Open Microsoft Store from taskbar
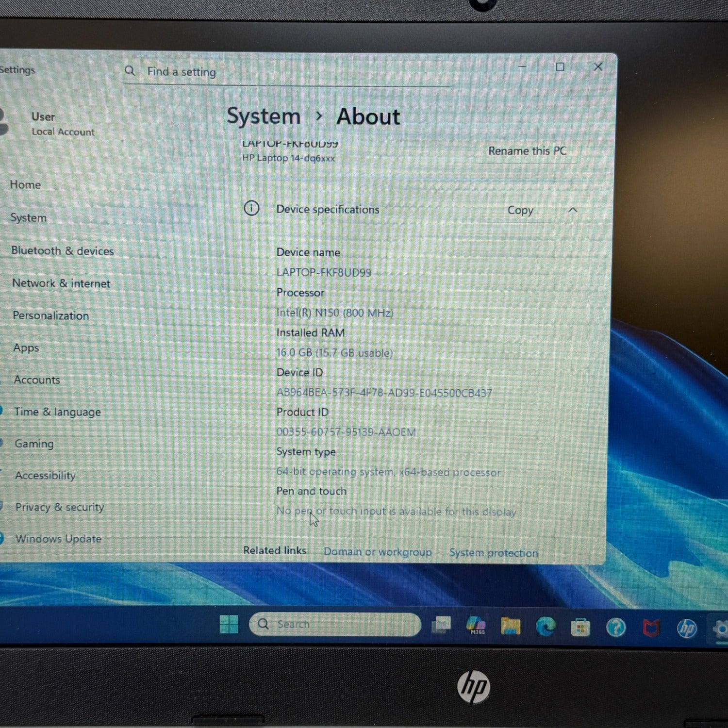 click(x=580, y=628)
